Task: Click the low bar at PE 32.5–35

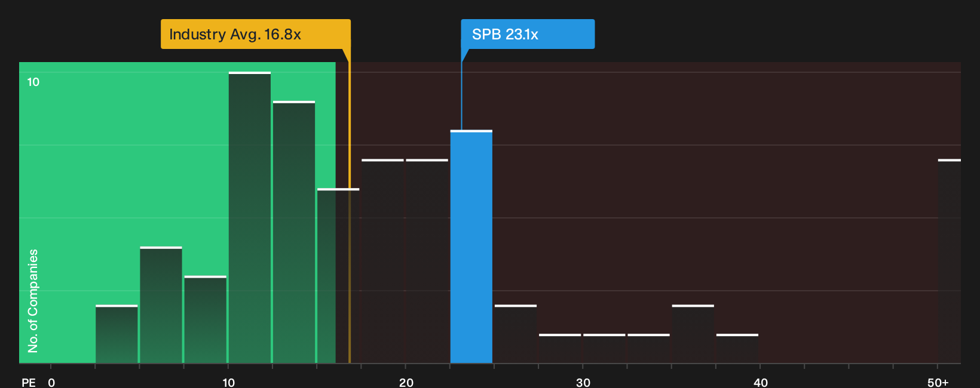Action: (x=649, y=349)
